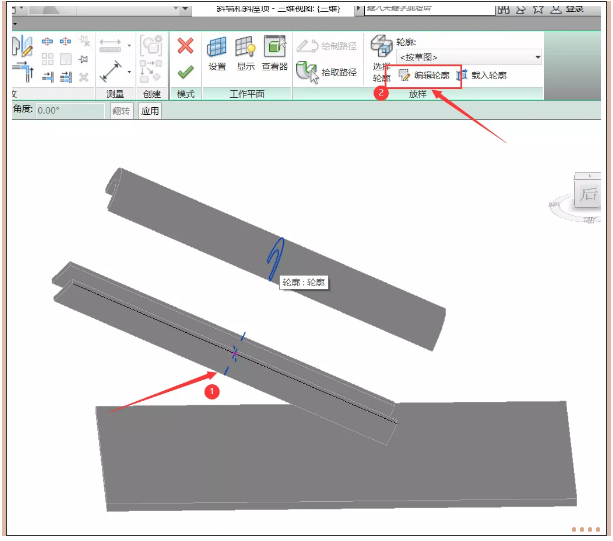
Task: Click the red X cancel edit mode icon
Action: [x=184, y=46]
